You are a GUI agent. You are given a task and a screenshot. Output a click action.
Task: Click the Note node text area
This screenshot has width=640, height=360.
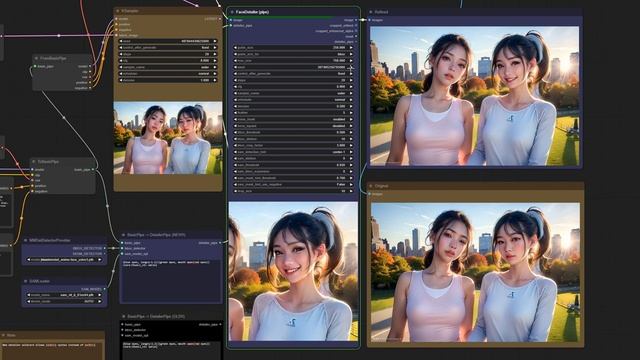[x=52, y=350]
